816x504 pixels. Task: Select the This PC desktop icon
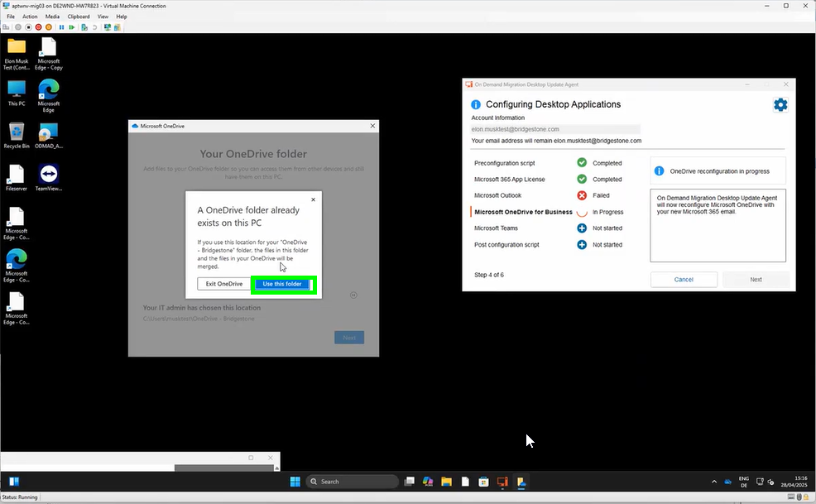tap(17, 94)
